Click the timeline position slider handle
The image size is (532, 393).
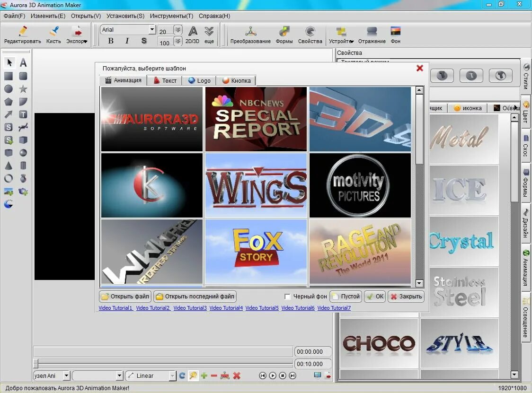tap(35, 364)
